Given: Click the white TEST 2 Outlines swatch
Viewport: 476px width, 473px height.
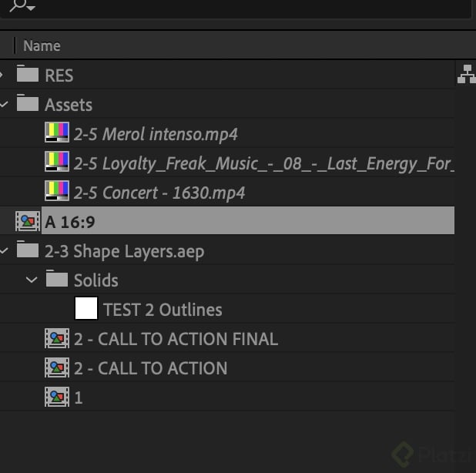Looking at the screenshot, I should pos(85,309).
